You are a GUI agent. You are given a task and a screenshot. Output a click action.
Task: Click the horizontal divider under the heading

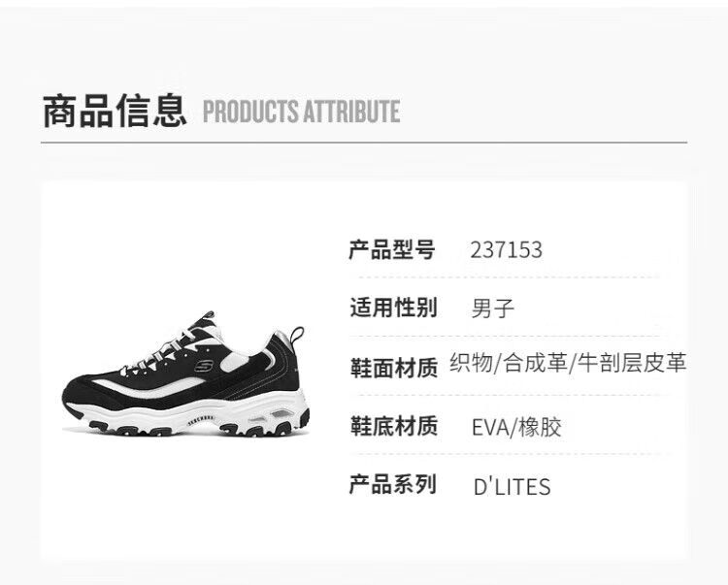point(364,143)
